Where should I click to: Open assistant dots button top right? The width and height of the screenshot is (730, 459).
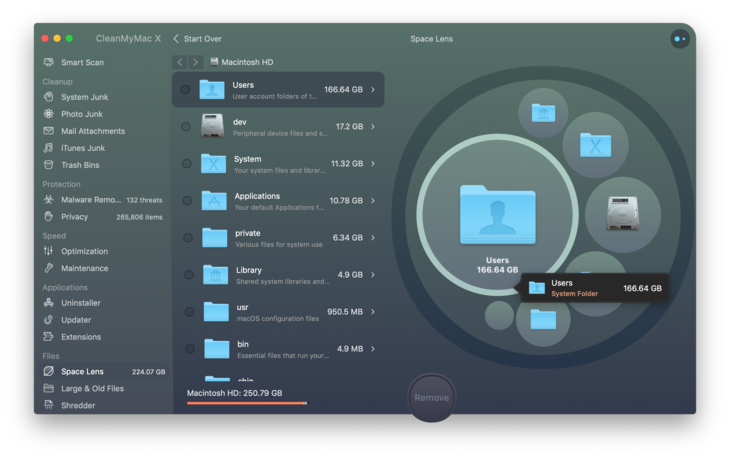pyautogui.click(x=680, y=39)
